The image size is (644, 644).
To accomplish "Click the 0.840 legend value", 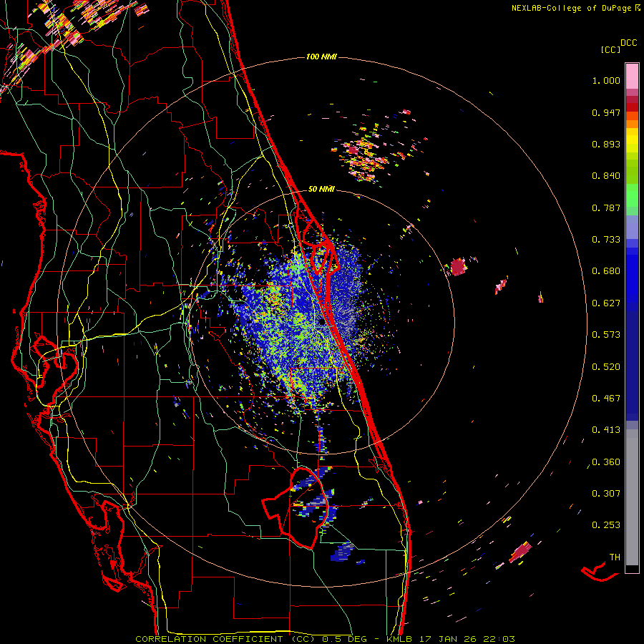I will point(606,176).
